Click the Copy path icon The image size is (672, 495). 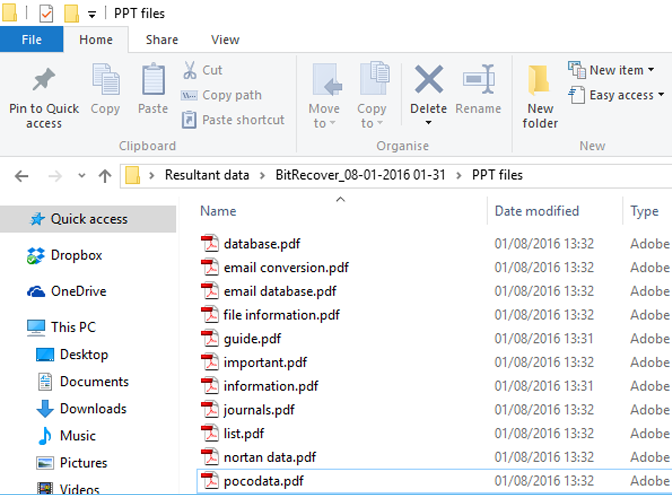(x=189, y=95)
